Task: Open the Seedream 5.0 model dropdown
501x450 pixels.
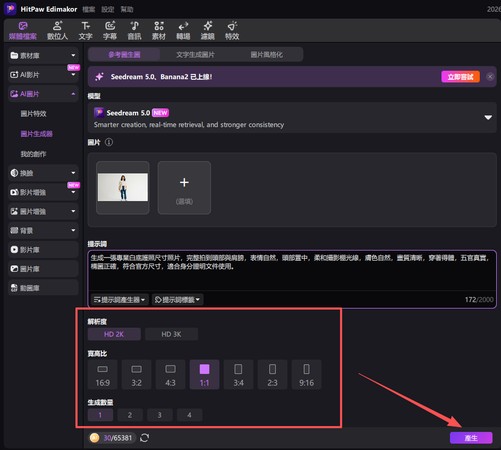Action: [x=292, y=118]
